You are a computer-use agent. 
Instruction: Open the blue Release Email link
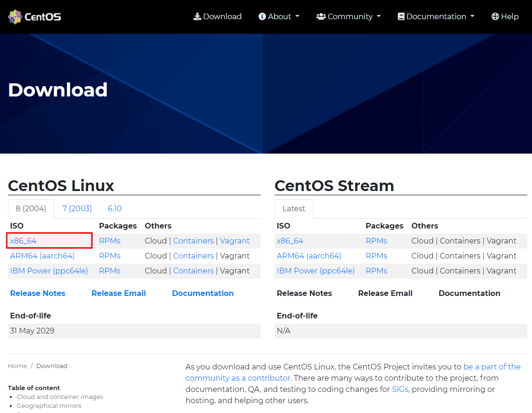pos(119,293)
